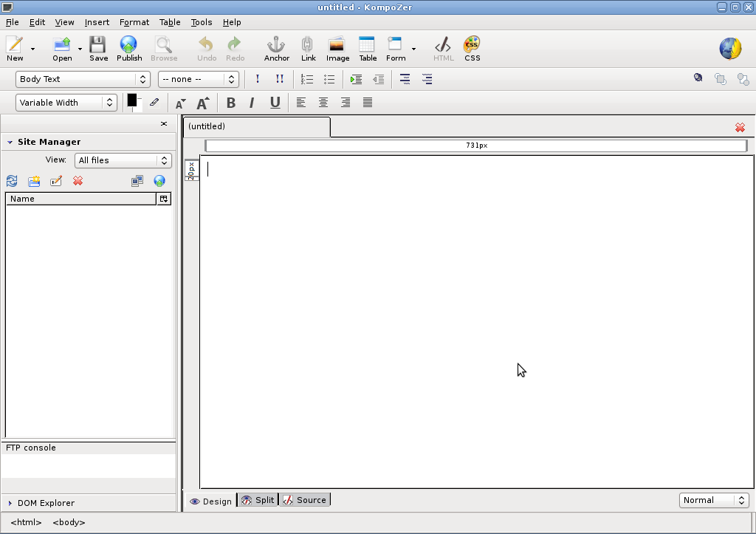Open the Body Text paragraph format dropdown
Screen dimensions: 756x534
[x=83, y=79]
